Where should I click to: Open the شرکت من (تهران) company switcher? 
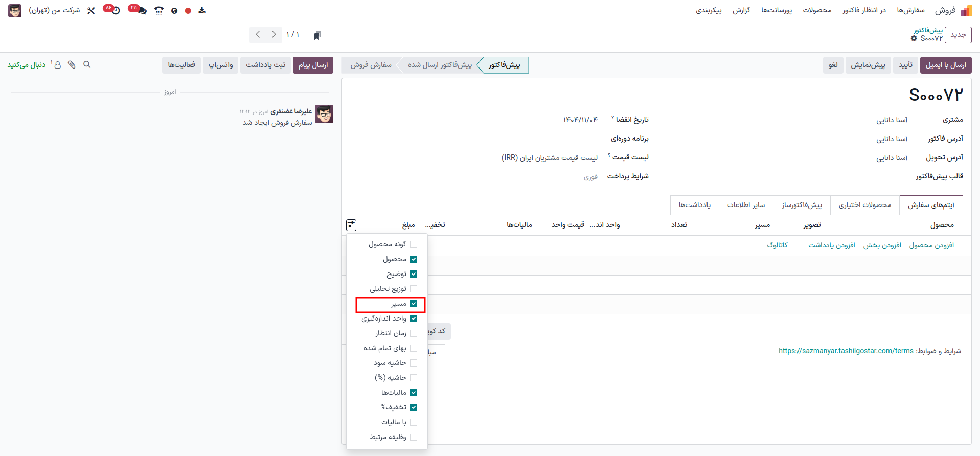[54, 11]
